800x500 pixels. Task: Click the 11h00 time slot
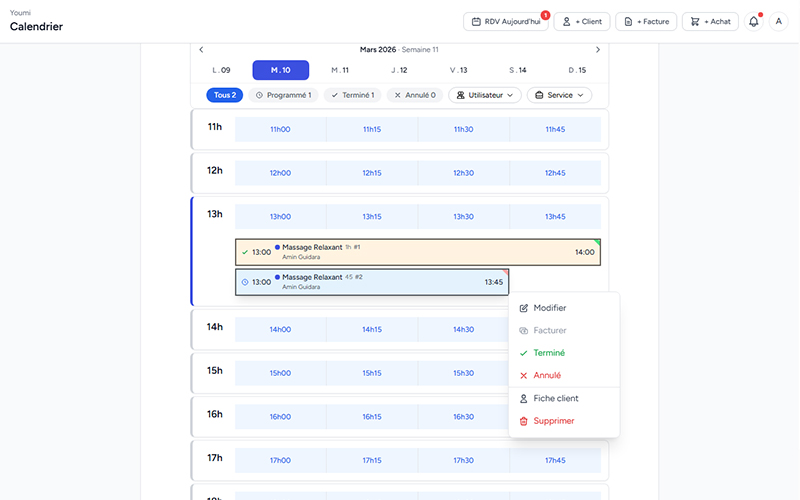(280, 129)
